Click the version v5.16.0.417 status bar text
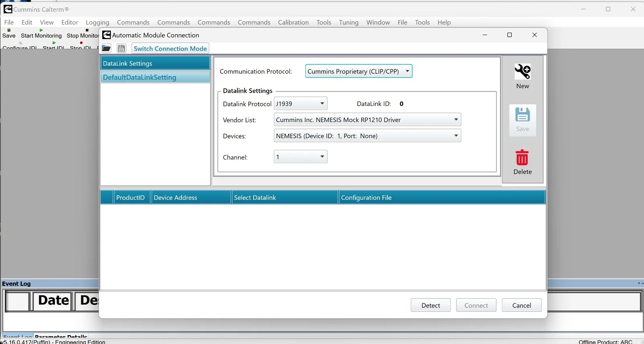This screenshot has height=344, width=644. [x=53, y=342]
